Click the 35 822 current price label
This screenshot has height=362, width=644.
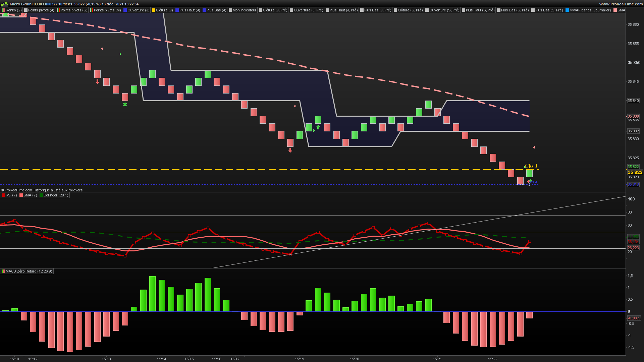[635, 172]
